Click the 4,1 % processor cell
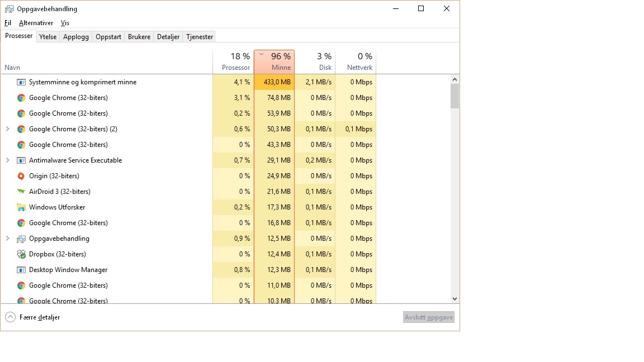This screenshot has width=644, height=362. click(x=233, y=82)
